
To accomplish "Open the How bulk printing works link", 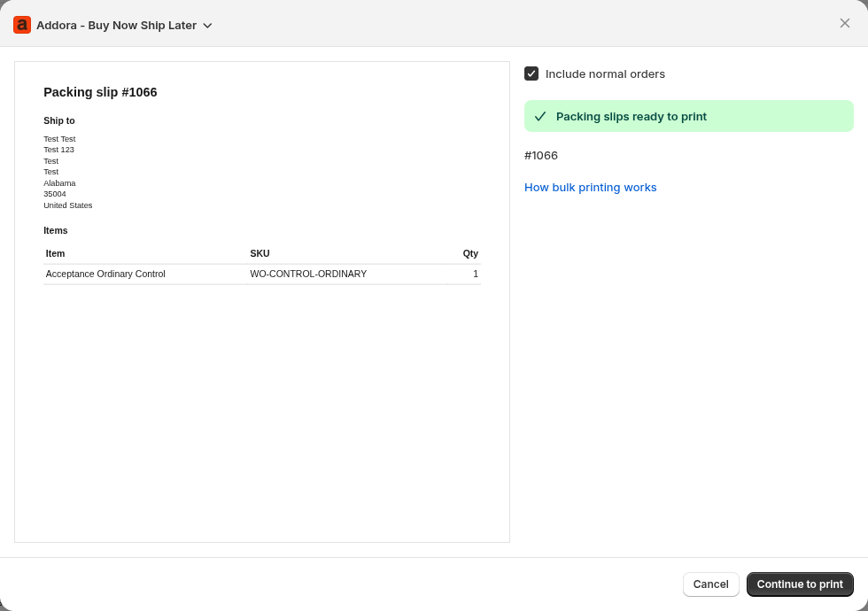I will coord(590,187).
